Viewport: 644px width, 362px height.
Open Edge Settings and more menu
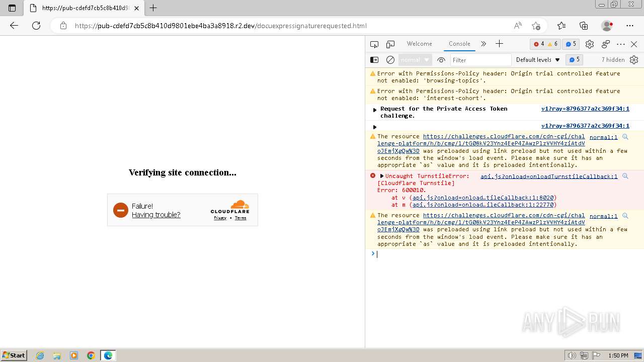[x=630, y=26]
